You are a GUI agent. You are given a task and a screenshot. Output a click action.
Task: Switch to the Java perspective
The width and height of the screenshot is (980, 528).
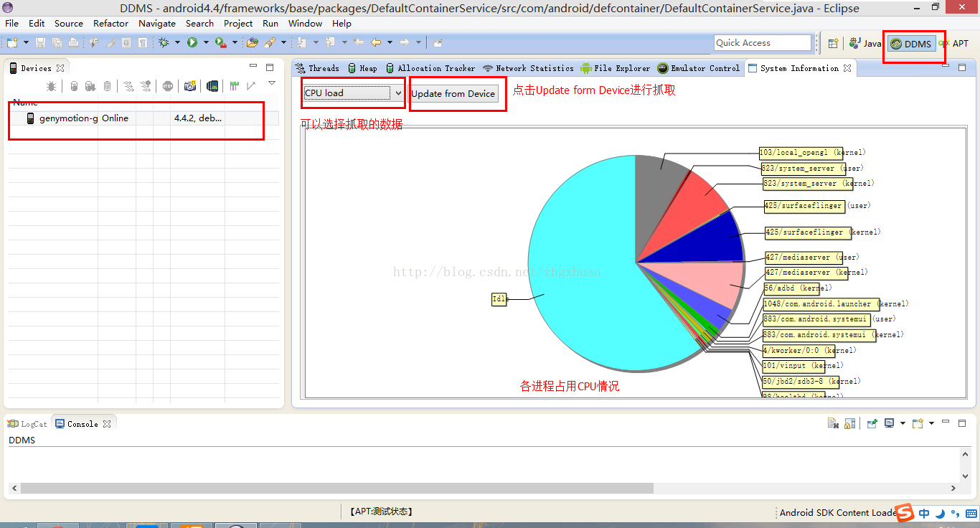coord(865,44)
